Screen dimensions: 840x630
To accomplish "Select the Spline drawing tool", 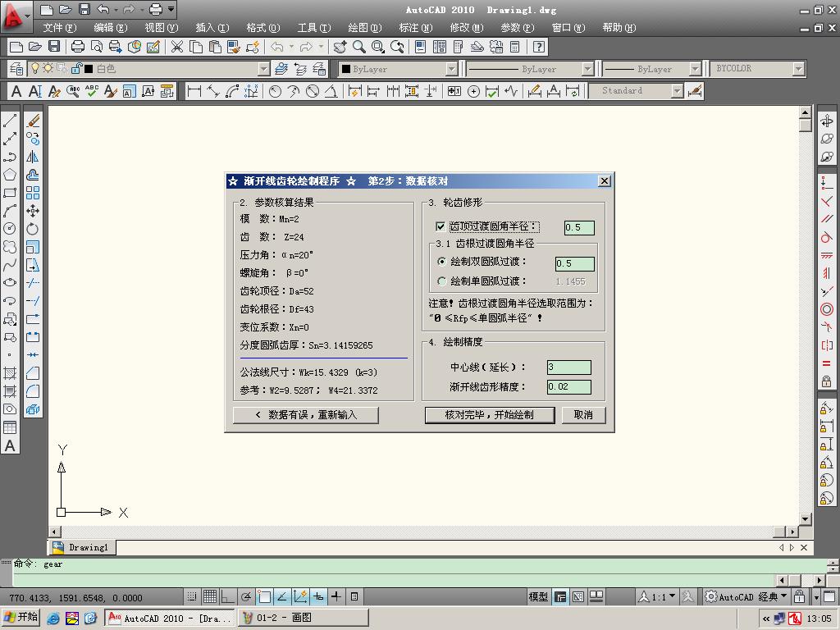I will (x=10, y=265).
